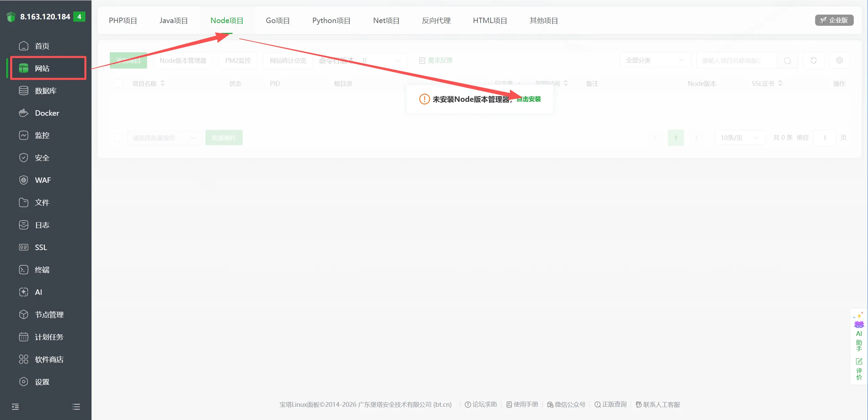Click the 添加项目 button
The height and width of the screenshot is (420, 868).
pyautogui.click(x=128, y=60)
